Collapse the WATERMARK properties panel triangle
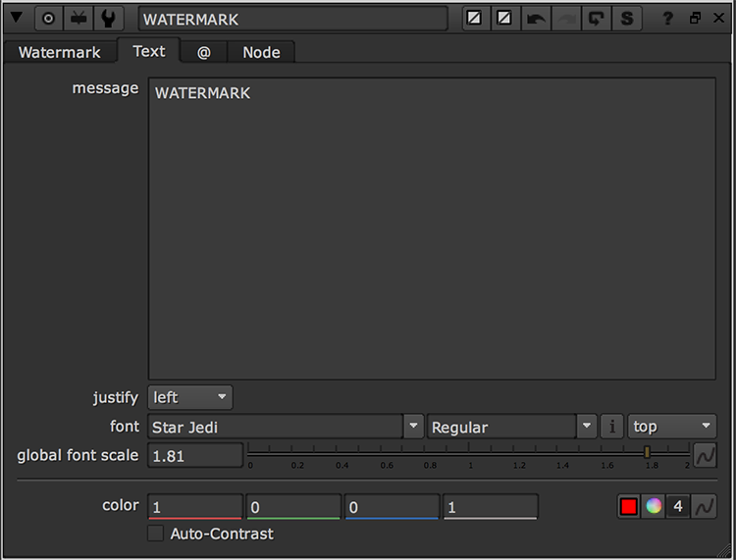The height and width of the screenshot is (560, 736). (17, 19)
